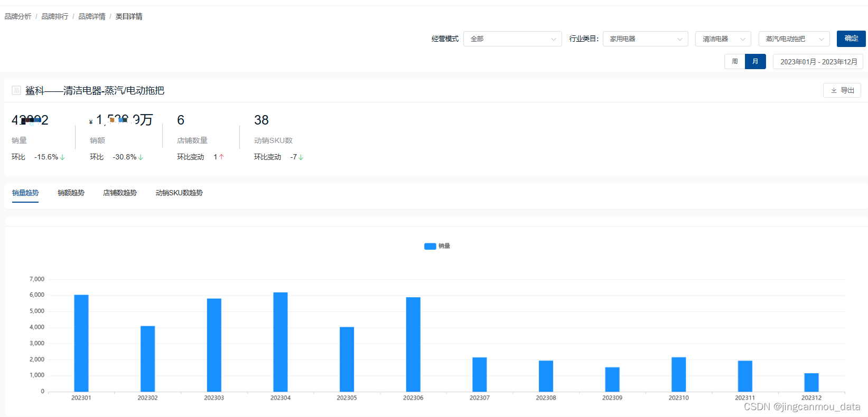Click the 202305 sales bar
Image resolution: width=868 pixels, height=417 pixels.
[x=347, y=359]
